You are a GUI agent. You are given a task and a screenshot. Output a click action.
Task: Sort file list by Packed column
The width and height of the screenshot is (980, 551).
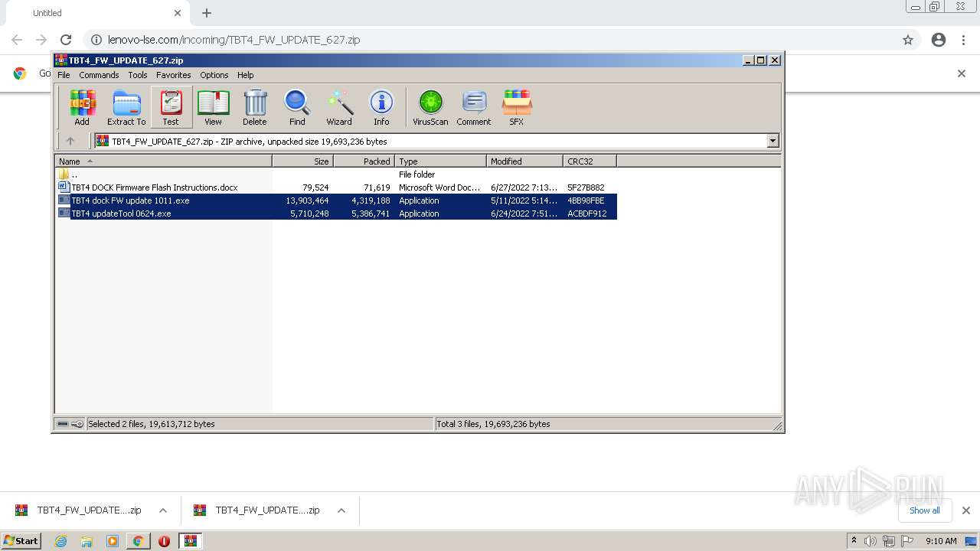pyautogui.click(x=364, y=161)
